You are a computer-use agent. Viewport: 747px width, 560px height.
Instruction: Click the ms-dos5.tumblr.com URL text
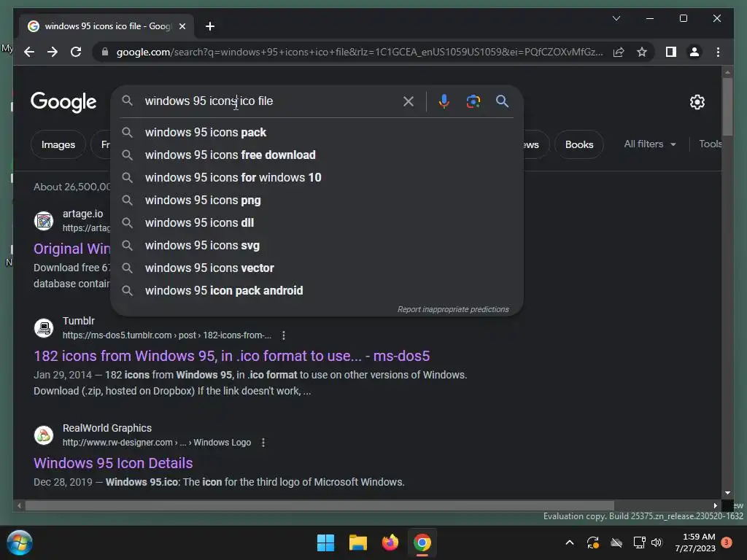pyautogui.click(x=167, y=335)
